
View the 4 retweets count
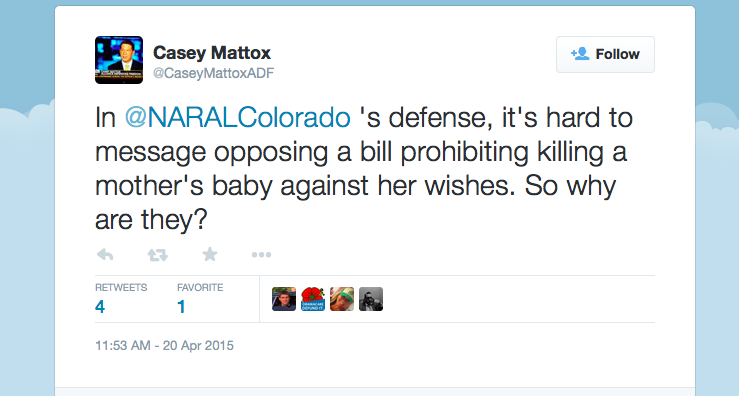(x=100, y=307)
